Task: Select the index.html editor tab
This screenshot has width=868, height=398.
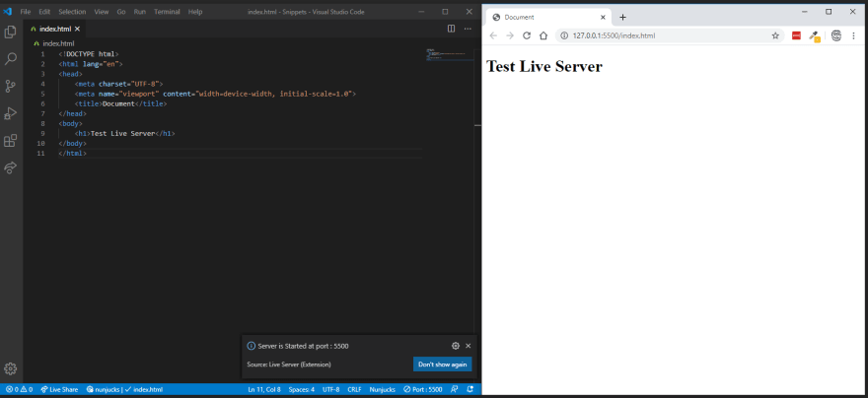Action: point(55,29)
